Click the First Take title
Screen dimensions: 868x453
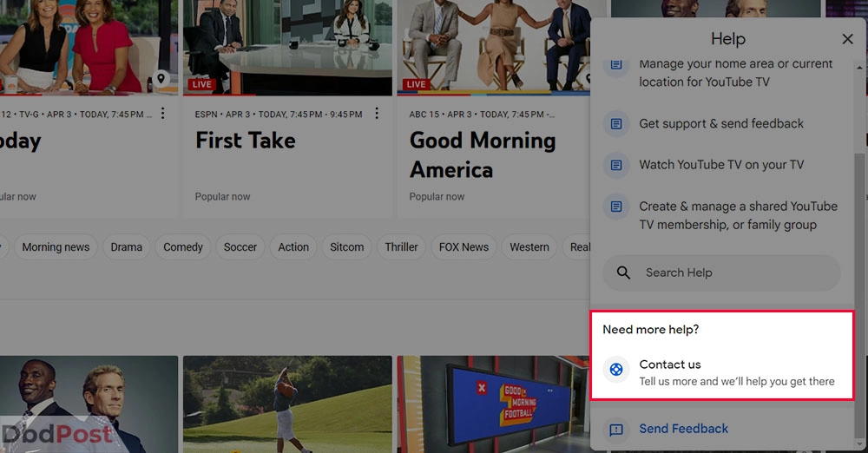coord(246,140)
